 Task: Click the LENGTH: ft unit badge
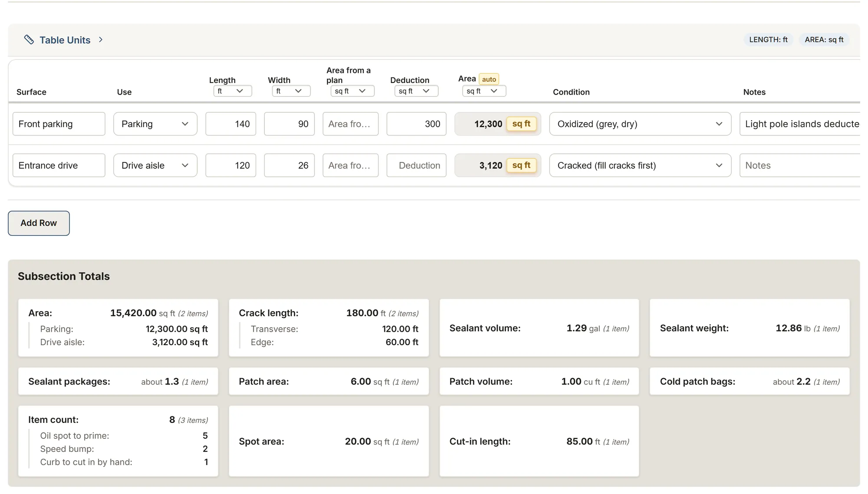(768, 40)
